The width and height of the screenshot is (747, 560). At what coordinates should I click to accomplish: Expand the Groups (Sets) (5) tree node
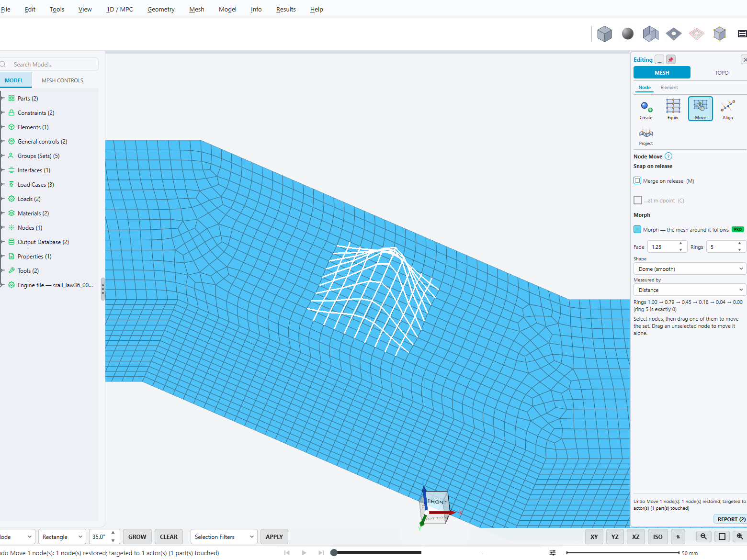coord(3,156)
